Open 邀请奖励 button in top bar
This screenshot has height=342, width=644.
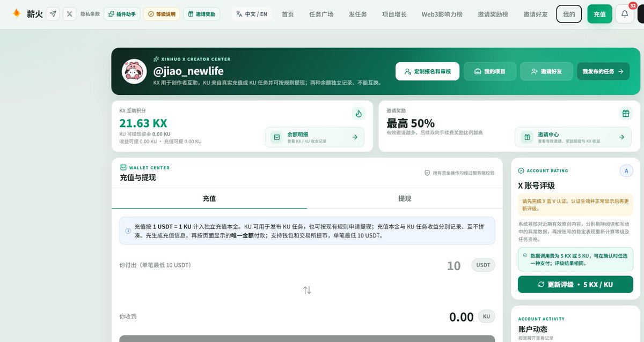click(201, 14)
